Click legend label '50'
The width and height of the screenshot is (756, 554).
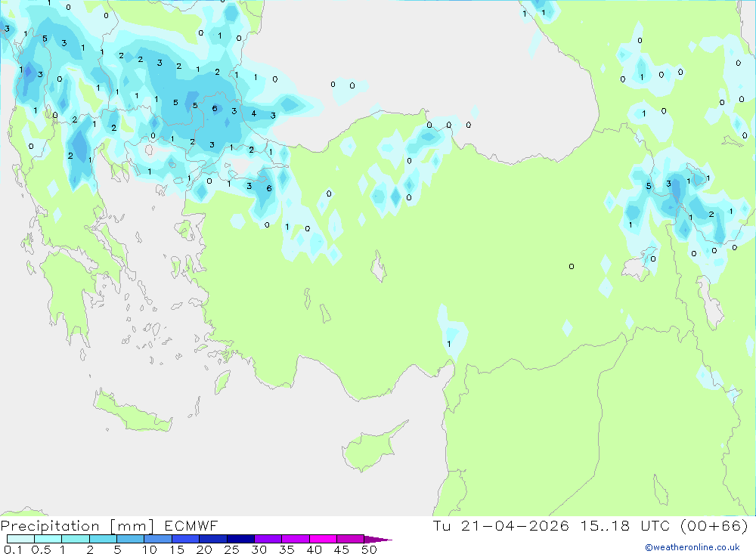pyautogui.click(x=369, y=549)
